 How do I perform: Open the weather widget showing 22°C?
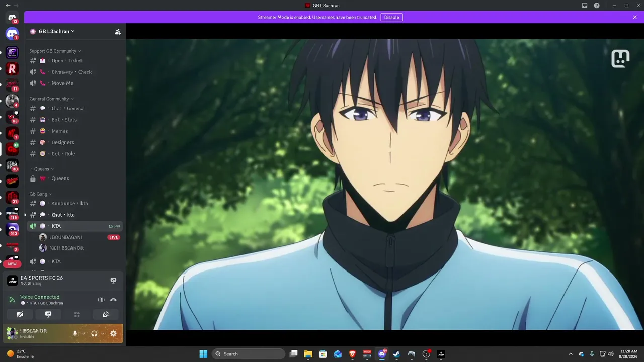click(x=20, y=354)
